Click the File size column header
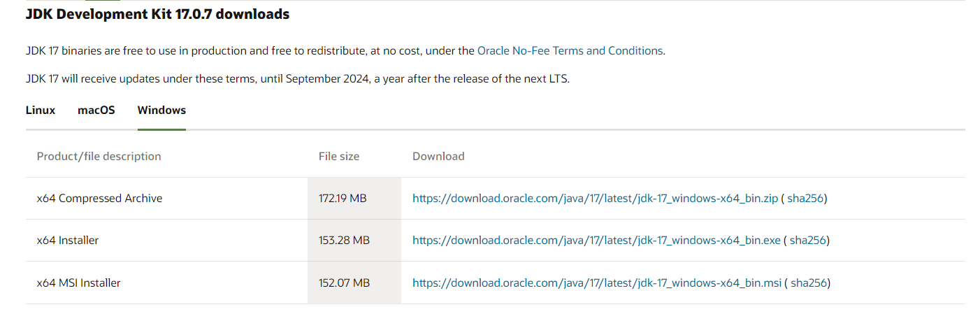This screenshot has height=321, width=980. (x=339, y=157)
